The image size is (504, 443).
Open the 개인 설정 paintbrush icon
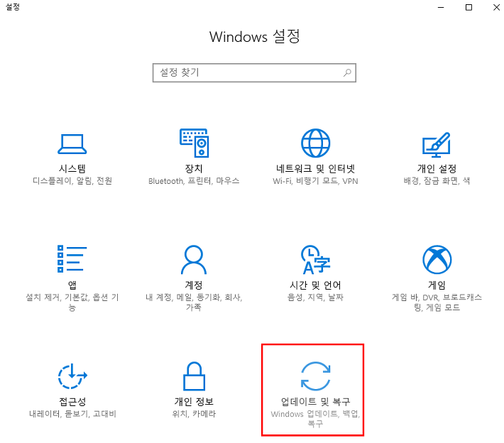click(437, 144)
